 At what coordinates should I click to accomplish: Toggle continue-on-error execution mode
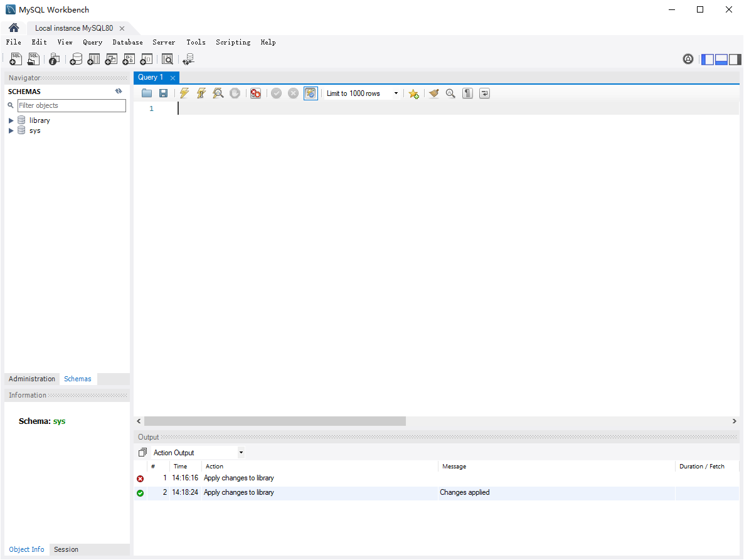[x=256, y=93]
